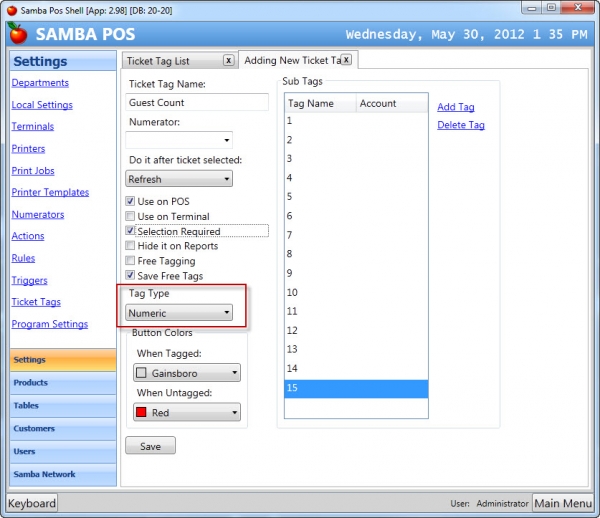
Task: Open Departments settings
Action: 40,83
